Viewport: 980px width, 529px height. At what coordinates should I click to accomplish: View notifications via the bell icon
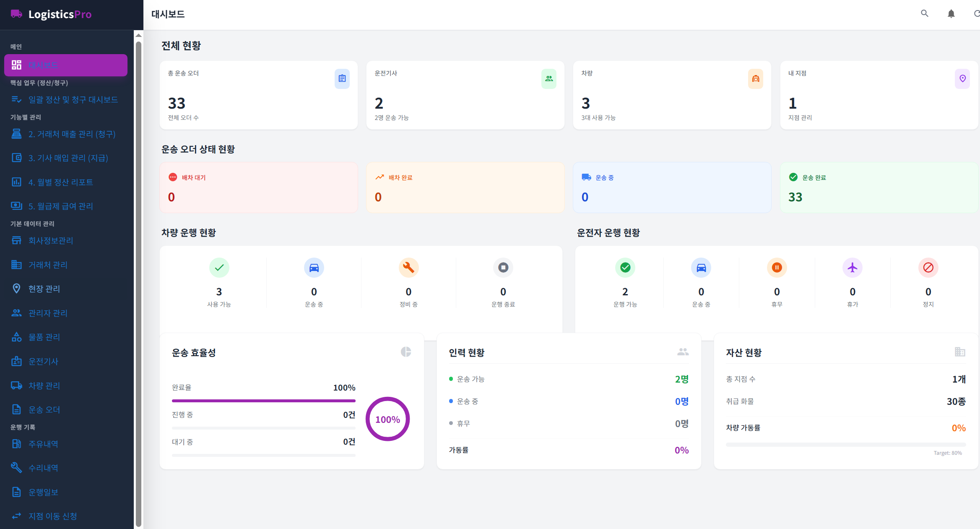pos(951,13)
